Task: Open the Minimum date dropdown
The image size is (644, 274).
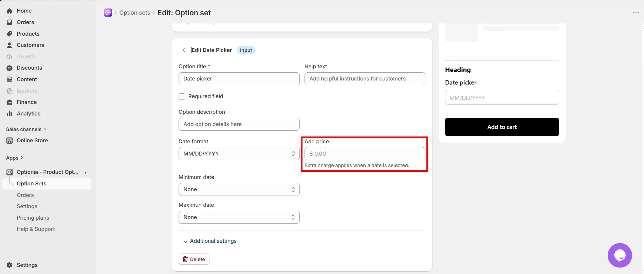Action: [x=239, y=189]
